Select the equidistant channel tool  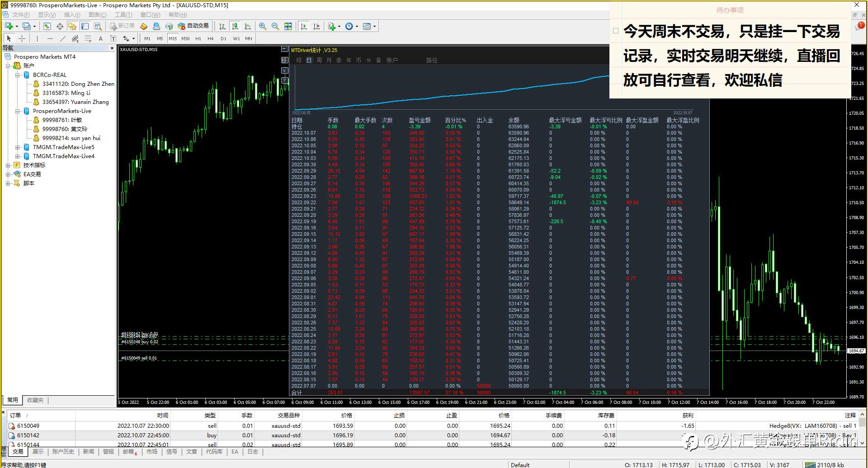pyautogui.click(x=75, y=38)
